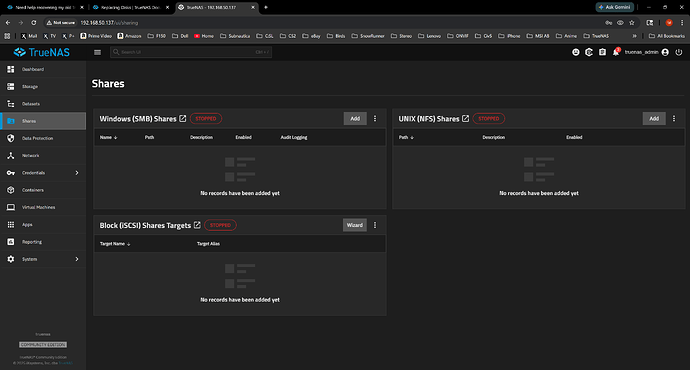Click the SMB Audit Logging column header

[x=294, y=137]
